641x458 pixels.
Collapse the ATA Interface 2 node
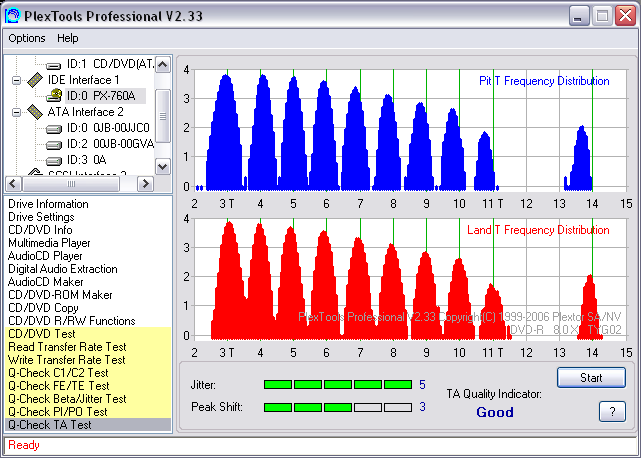16,112
